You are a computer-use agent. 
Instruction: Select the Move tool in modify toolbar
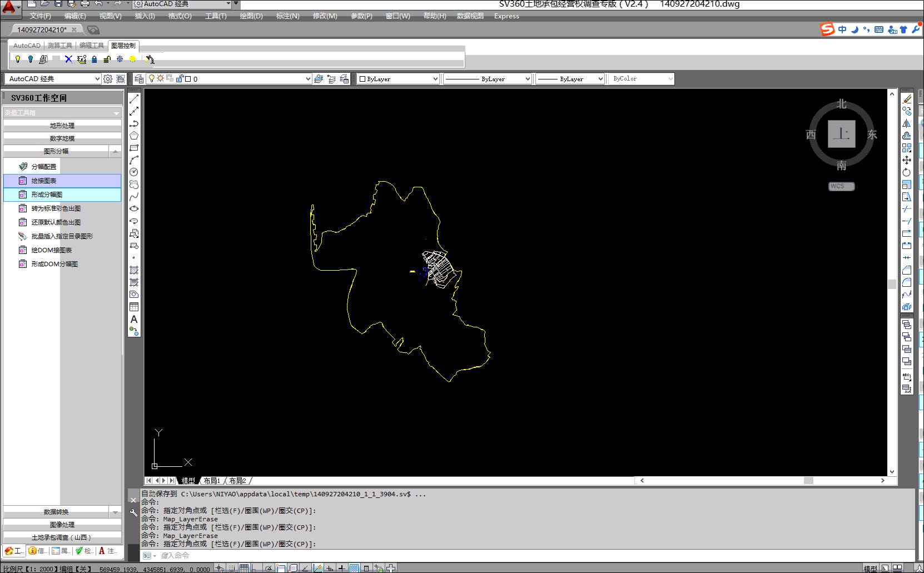(907, 160)
